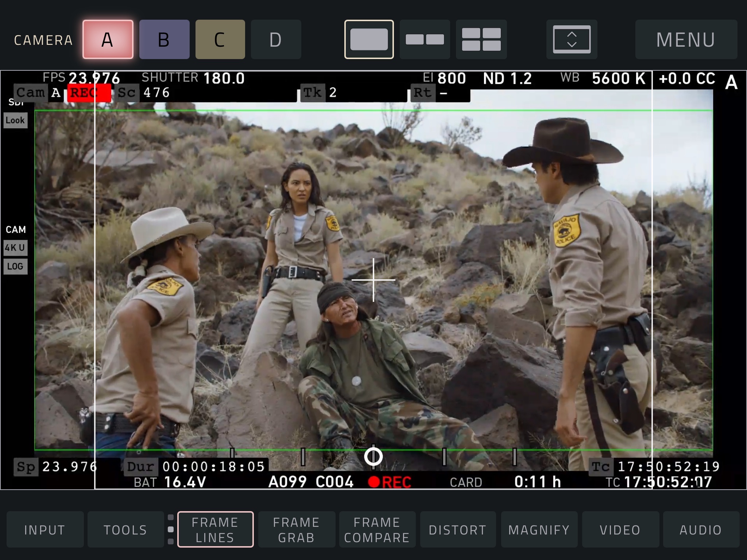Open the MENU
The image size is (747, 560).
coord(686,39)
